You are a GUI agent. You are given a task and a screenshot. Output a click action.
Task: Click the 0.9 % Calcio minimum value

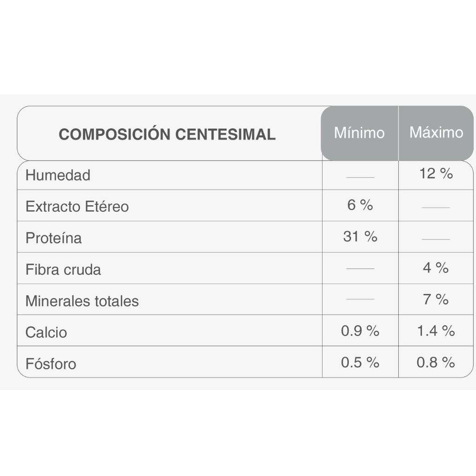(360, 331)
